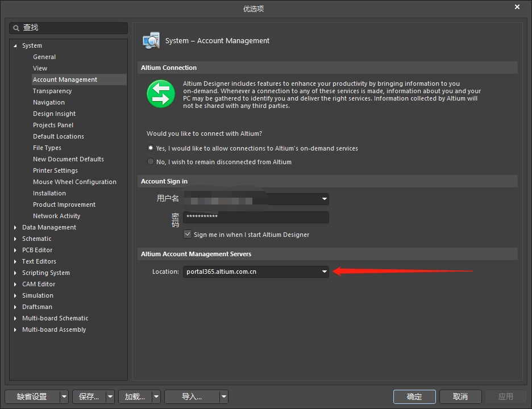Select Account Management in tree

pos(65,80)
